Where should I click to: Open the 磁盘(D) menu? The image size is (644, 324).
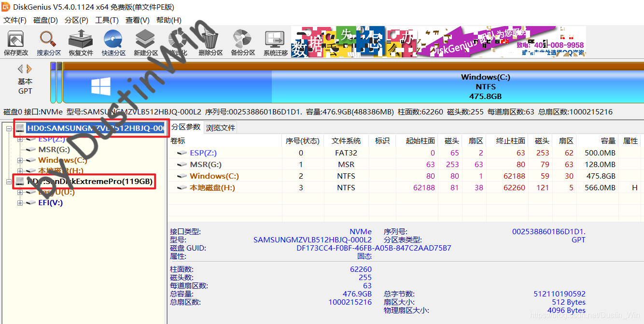(45, 20)
